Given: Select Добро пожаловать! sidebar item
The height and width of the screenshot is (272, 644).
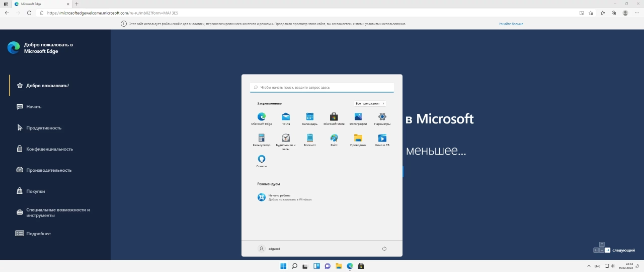Looking at the screenshot, I should 43,86.
